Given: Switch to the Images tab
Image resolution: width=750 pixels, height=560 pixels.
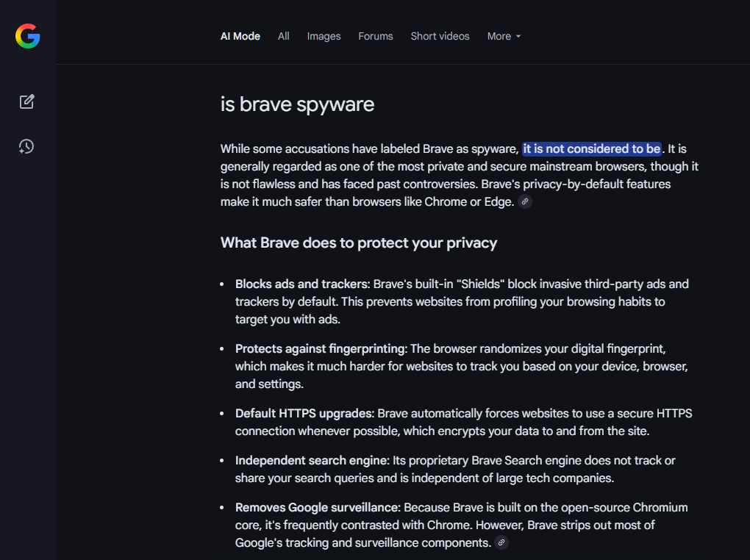Looking at the screenshot, I should (x=324, y=36).
